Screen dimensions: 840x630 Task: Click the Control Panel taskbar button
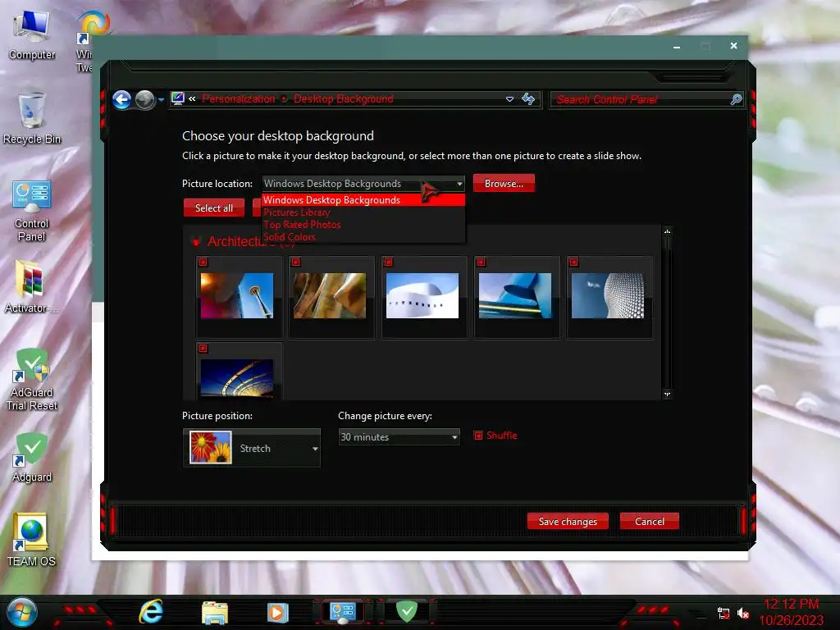click(x=343, y=612)
